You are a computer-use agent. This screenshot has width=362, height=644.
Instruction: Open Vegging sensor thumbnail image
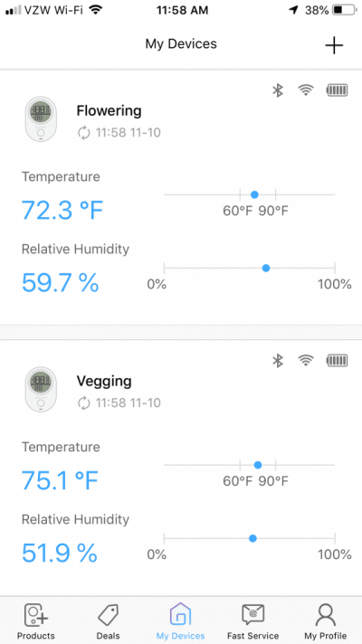coord(41,389)
